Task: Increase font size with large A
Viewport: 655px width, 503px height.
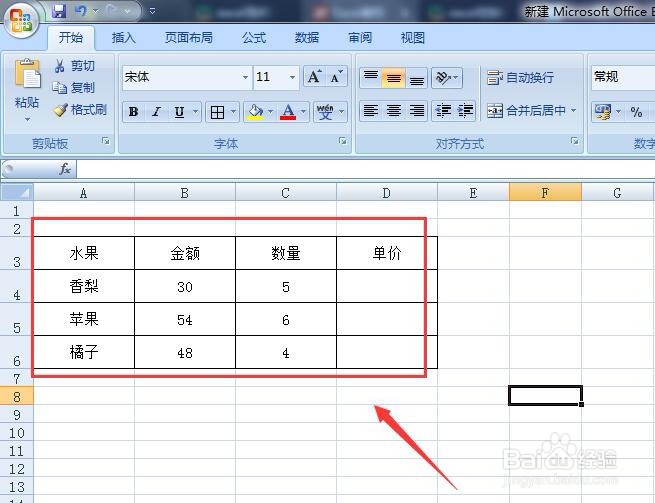Action: pos(314,77)
